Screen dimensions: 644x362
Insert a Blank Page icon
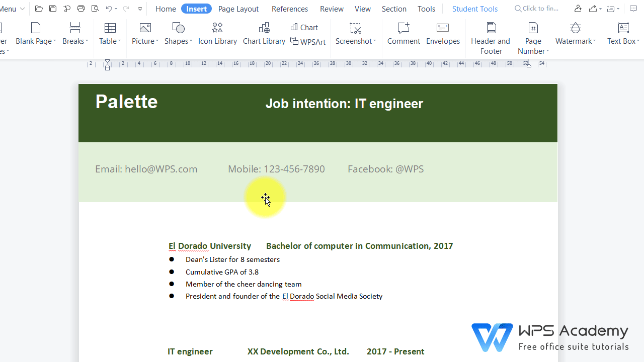(36, 28)
